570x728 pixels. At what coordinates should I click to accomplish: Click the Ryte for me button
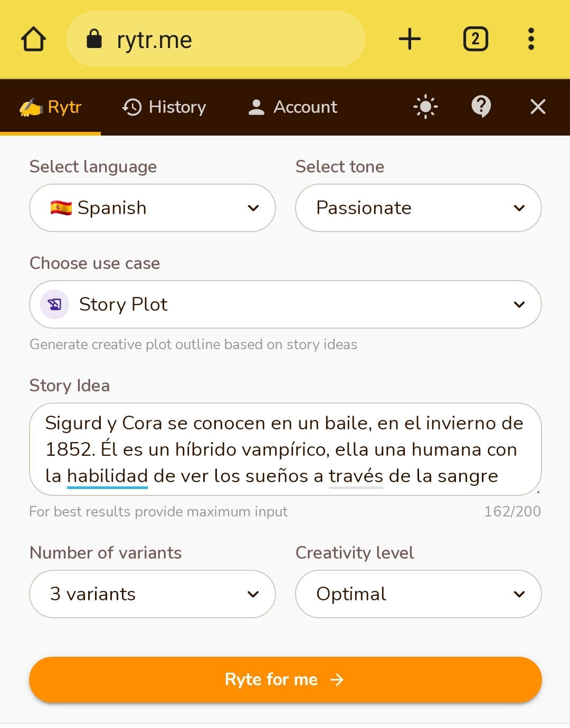[286, 679]
